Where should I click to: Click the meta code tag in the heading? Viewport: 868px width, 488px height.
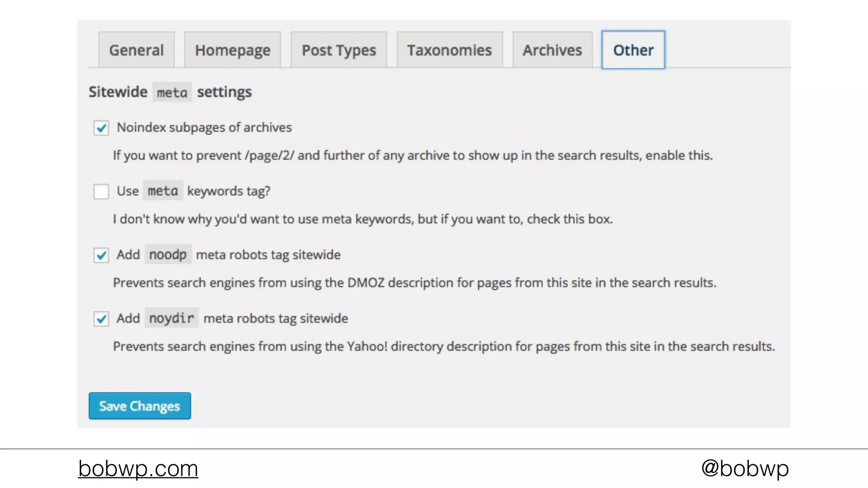click(x=172, y=92)
